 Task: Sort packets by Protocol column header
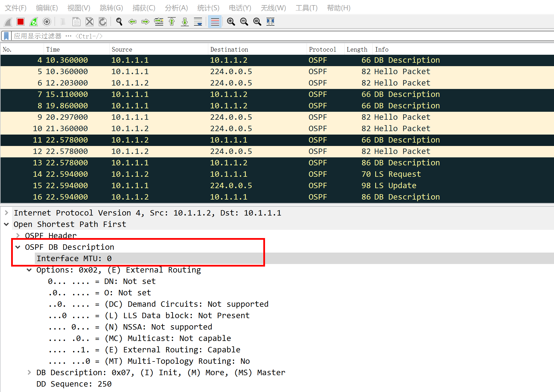pyautogui.click(x=322, y=49)
